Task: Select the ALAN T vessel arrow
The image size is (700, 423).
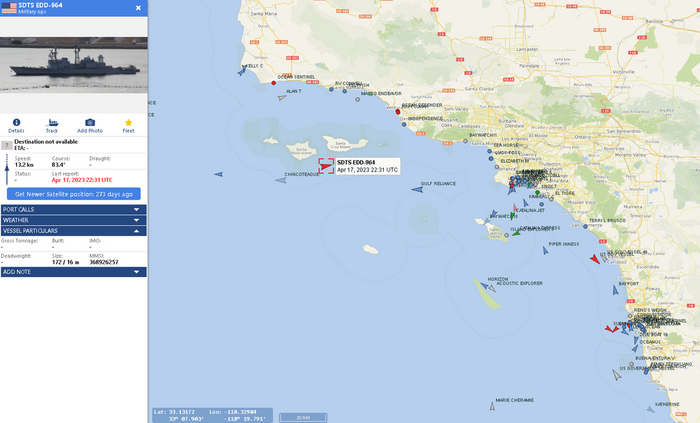Action: (282, 97)
